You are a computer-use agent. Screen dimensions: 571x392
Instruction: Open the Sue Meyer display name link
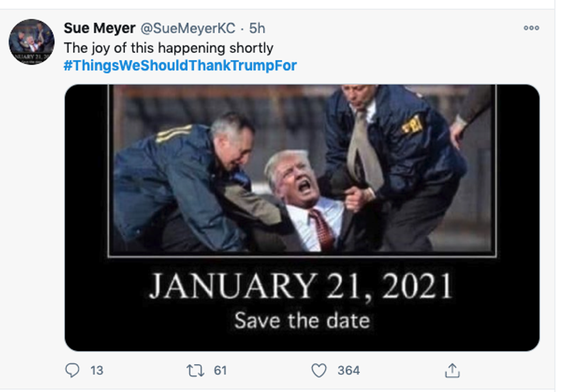click(x=100, y=29)
